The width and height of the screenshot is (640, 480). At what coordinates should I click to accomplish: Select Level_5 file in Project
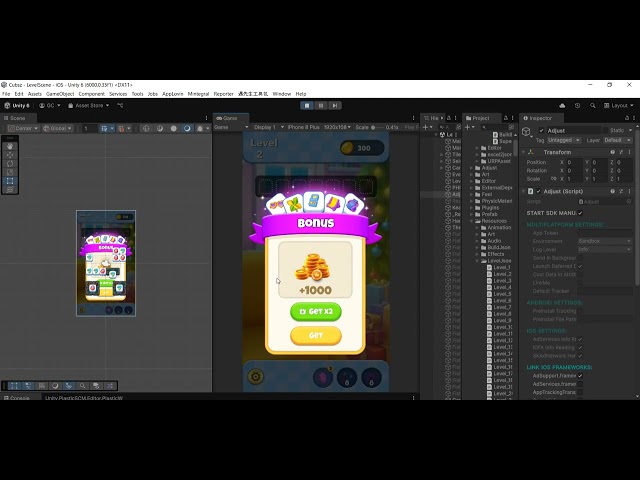point(499,294)
